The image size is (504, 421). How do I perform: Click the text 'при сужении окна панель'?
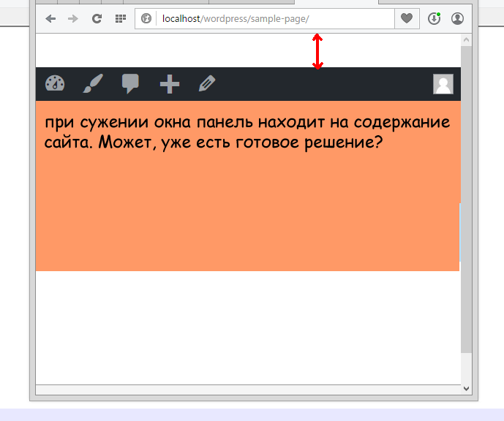(148, 122)
